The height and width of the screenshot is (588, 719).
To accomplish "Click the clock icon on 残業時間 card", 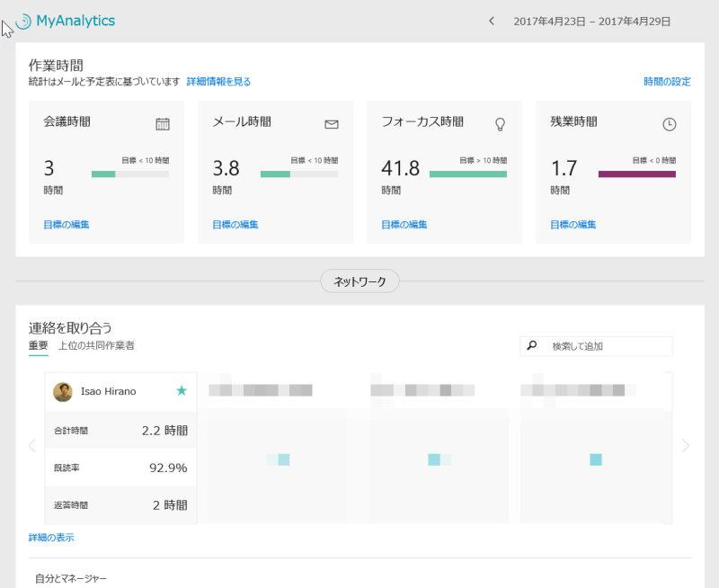I will tap(670, 124).
